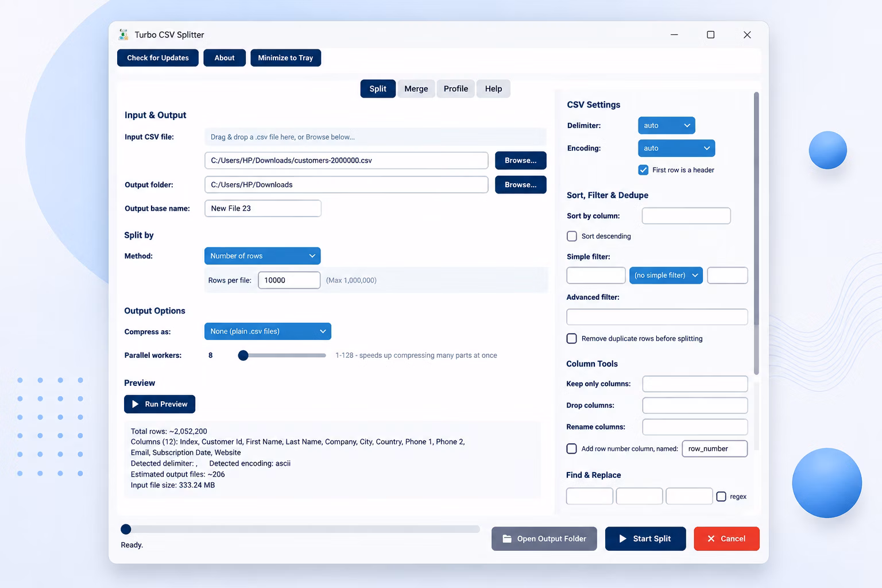Image resolution: width=882 pixels, height=588 pixels.
Task: Click the simple filter column field
Action: [x=596, y=276]
